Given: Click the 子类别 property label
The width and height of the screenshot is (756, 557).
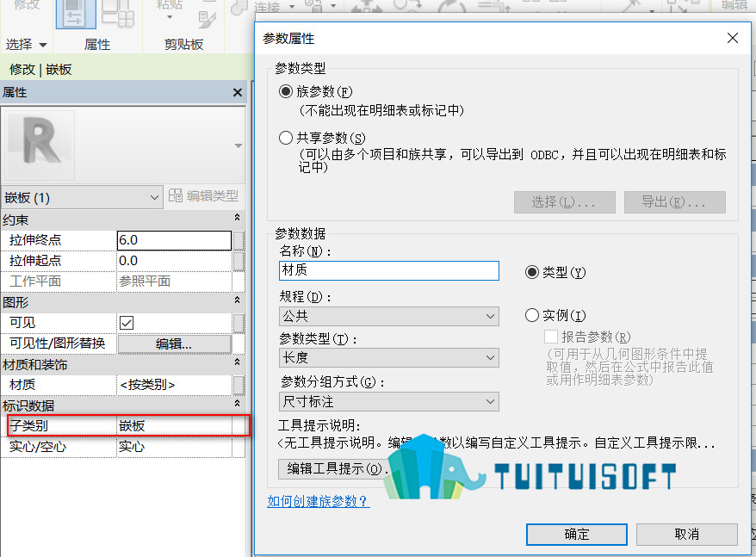Looking at the screenshot, I should click(x=29, y=426).
